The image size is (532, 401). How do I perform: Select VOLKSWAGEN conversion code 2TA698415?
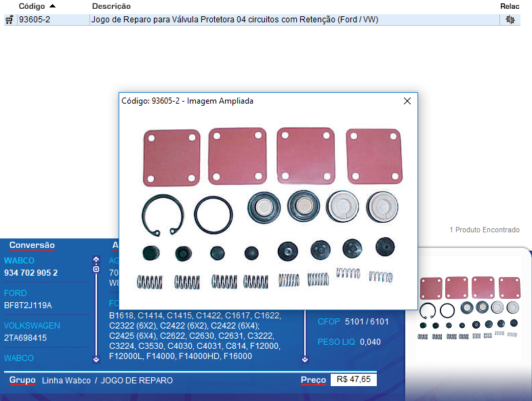click(26, 337)
